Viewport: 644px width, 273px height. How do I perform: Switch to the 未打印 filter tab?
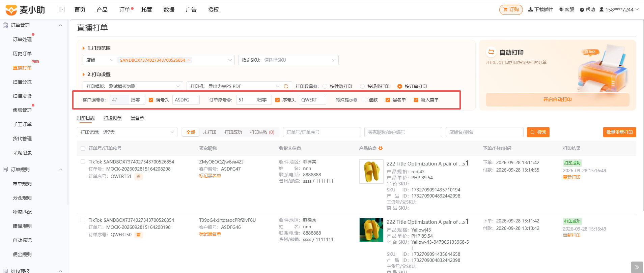(x=210, y=132)
